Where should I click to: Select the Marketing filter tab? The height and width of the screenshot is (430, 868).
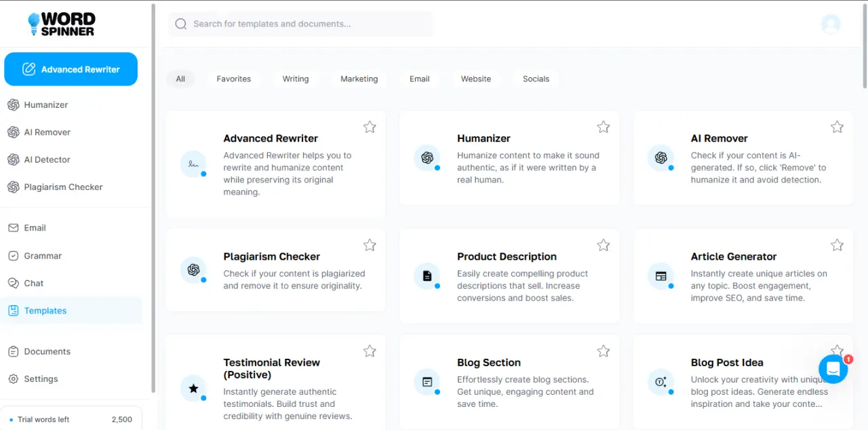(x=359, y=79)
